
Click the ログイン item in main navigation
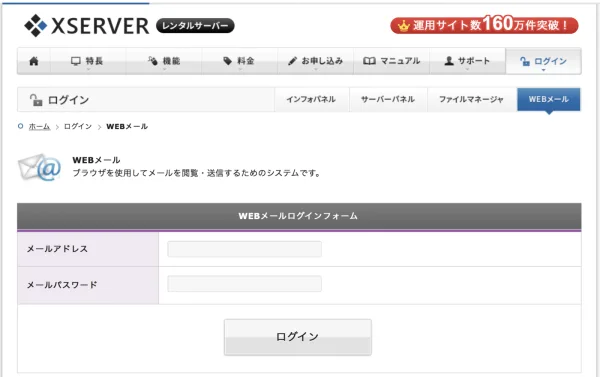coord(543,61)
